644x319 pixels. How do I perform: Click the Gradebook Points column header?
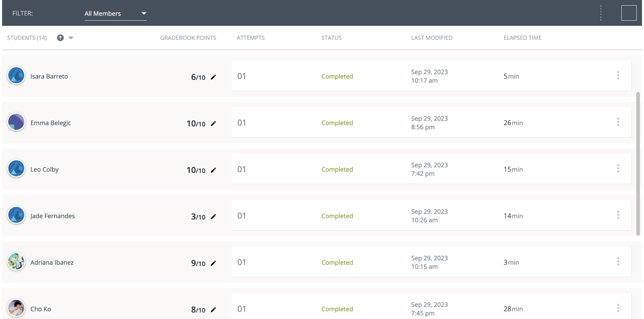click(x=188, y=38)
